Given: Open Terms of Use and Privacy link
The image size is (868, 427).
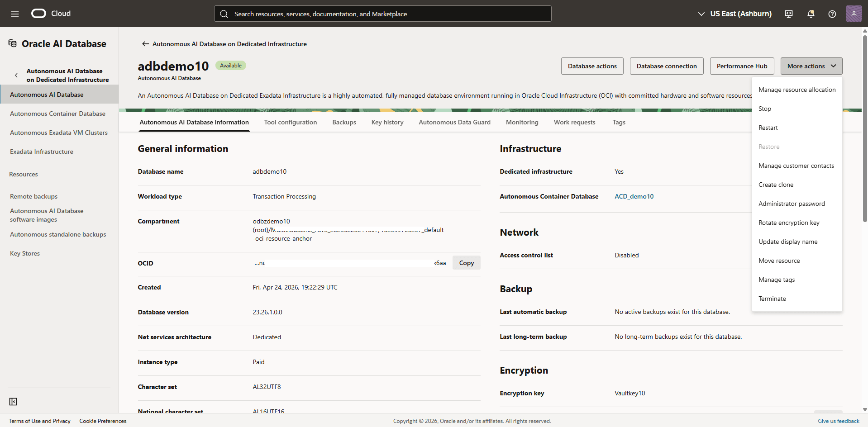Looking at the screenshot, I should tap(39, 421).
